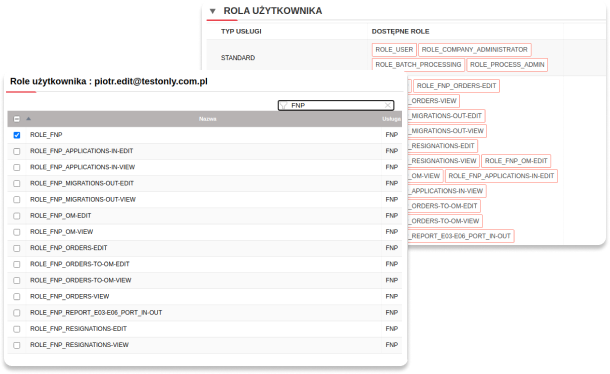Click the dialog title with piotr.edit@testonly.com.pl
Viewport: 610px width, 374px height.
point(109,82)
